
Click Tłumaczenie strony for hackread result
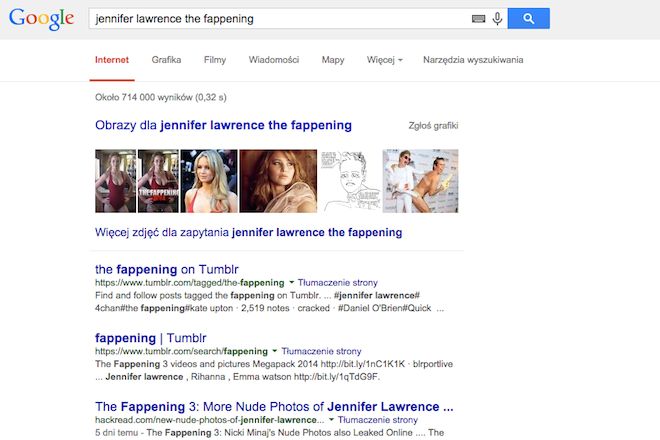point(378,420)
